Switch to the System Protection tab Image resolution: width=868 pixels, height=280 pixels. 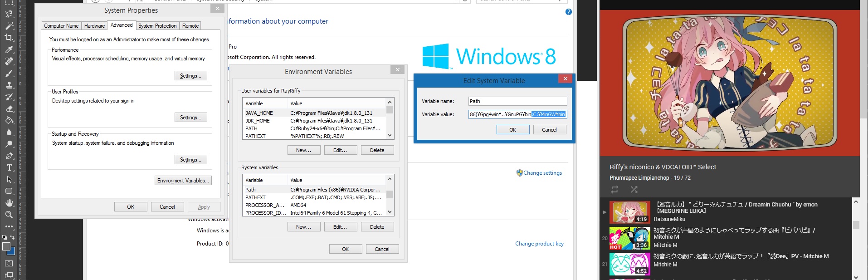tap(157, 26)
